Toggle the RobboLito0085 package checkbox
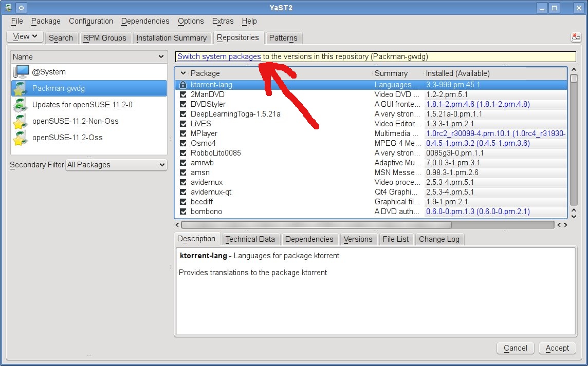The height and width of the screenshot is (366, 588). [x=183, y=153]
